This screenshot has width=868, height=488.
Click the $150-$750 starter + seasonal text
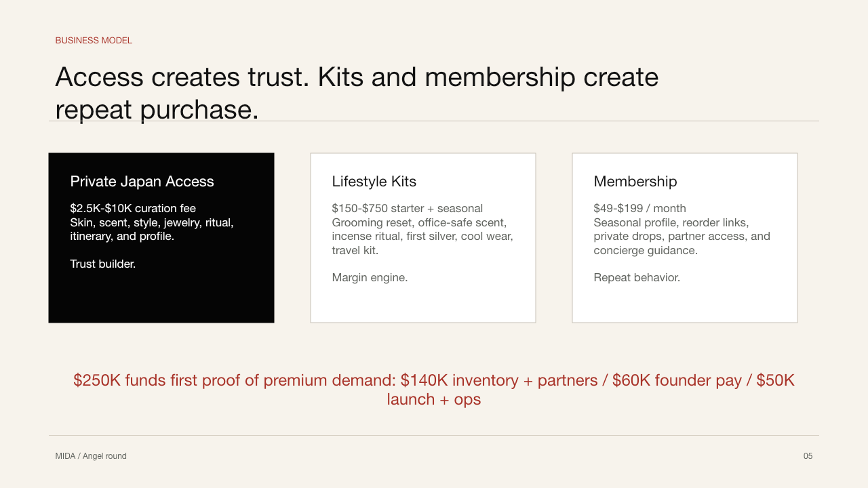coord(408,208)
